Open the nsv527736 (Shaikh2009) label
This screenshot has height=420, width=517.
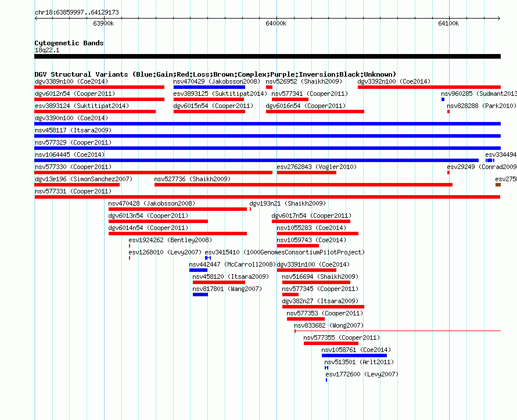192,179
